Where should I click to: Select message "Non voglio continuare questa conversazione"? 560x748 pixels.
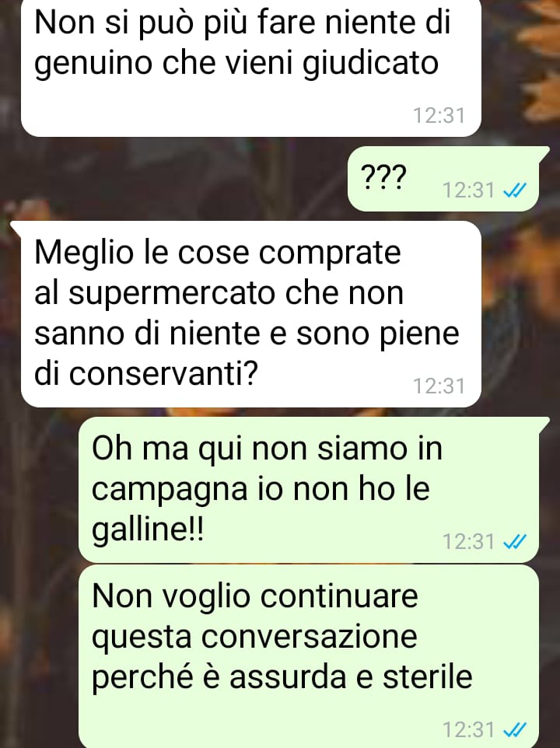point(309,656)
